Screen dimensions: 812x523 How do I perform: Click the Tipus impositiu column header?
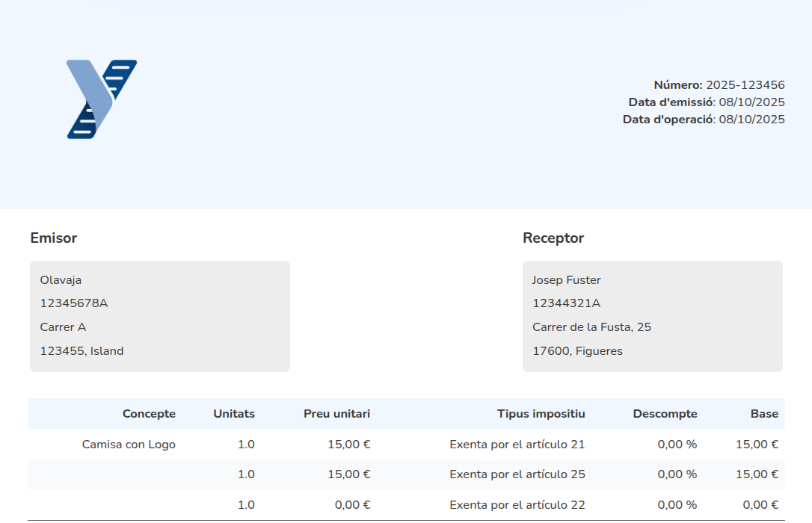(541, 414)
